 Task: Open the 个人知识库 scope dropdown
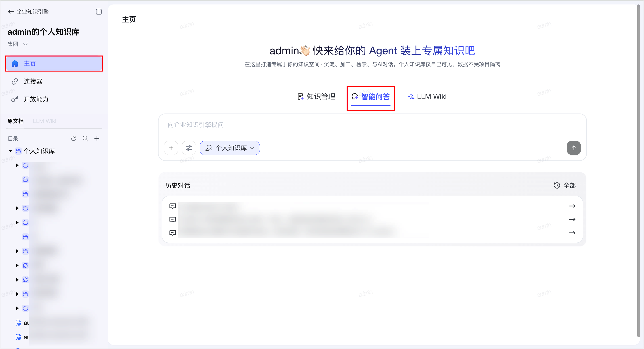coord(230,148)
